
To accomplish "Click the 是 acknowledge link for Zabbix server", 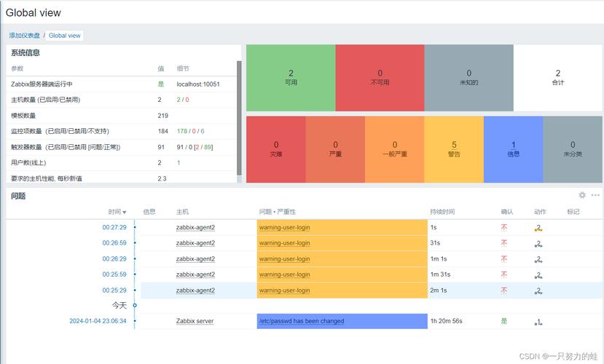I will click(x=503, y=321).
